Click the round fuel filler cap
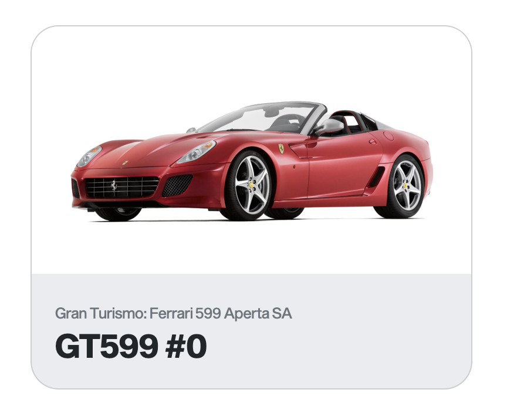 (388, 136)
